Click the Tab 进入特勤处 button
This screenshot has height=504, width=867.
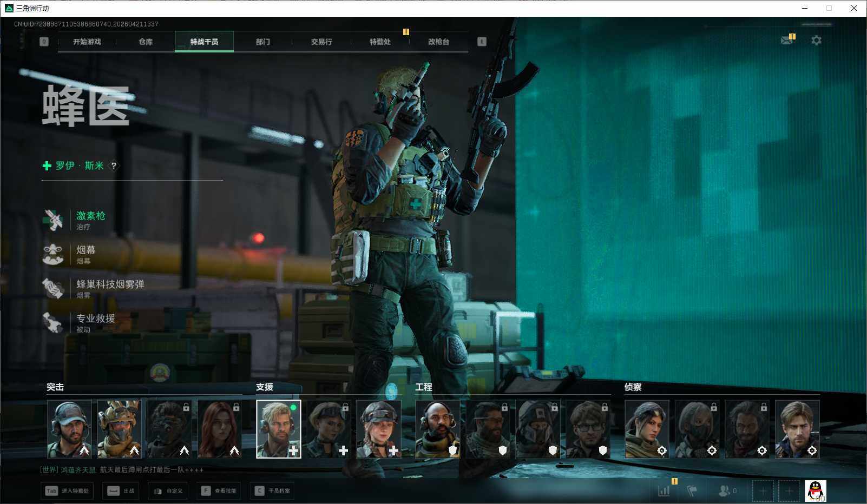point(68,491)
